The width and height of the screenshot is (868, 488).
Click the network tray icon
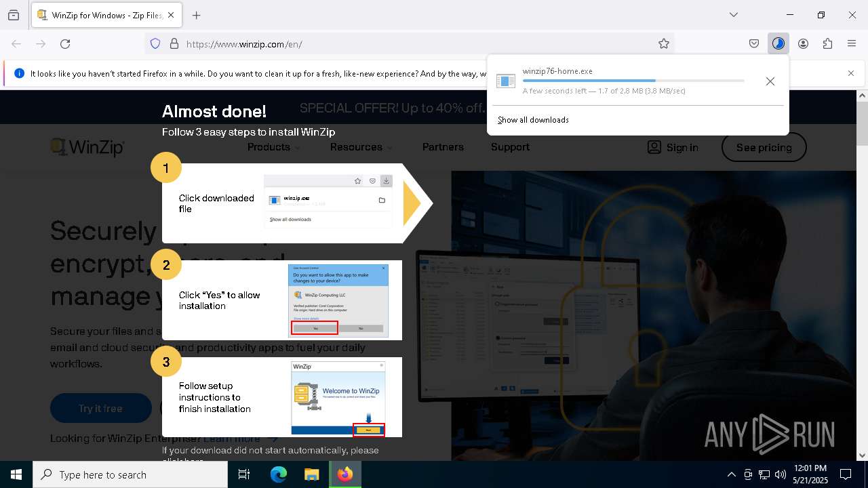coord(764,474)
